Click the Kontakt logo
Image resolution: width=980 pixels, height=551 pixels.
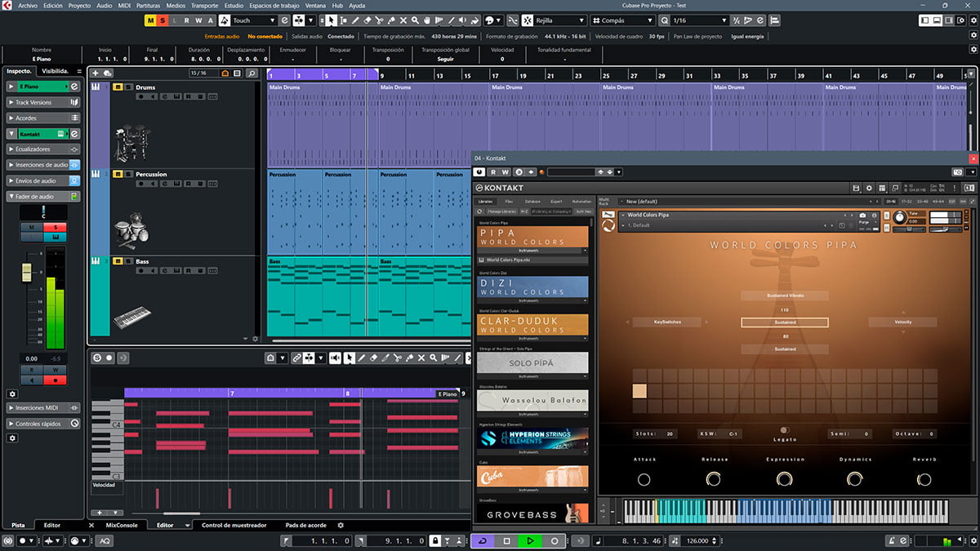(501, 189)
